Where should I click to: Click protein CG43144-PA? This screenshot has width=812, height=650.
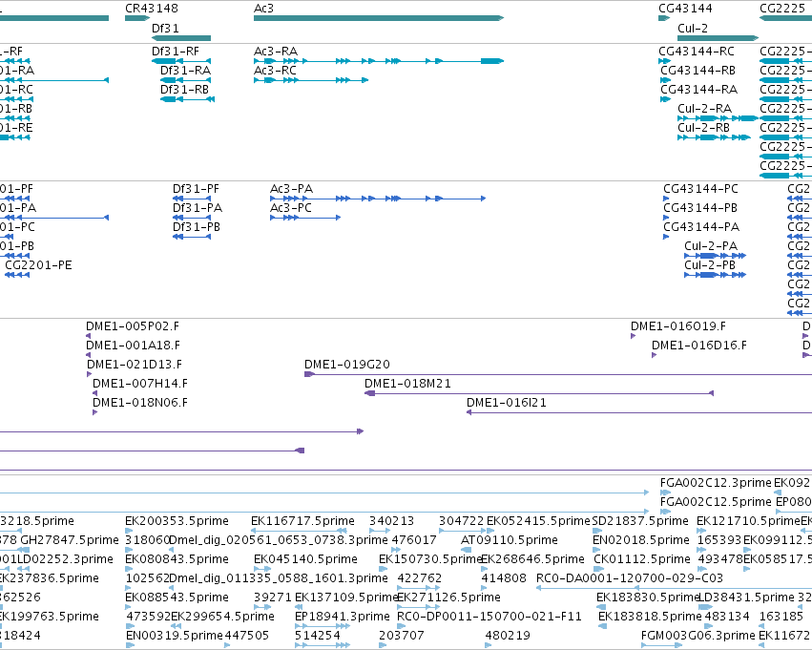point(701,227)
